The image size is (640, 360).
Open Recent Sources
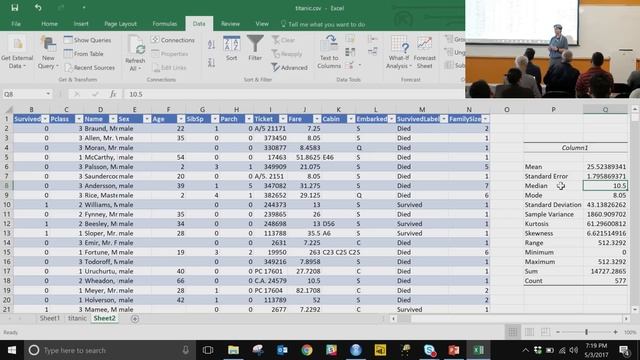pyautogui.click(x=89, y=67)
